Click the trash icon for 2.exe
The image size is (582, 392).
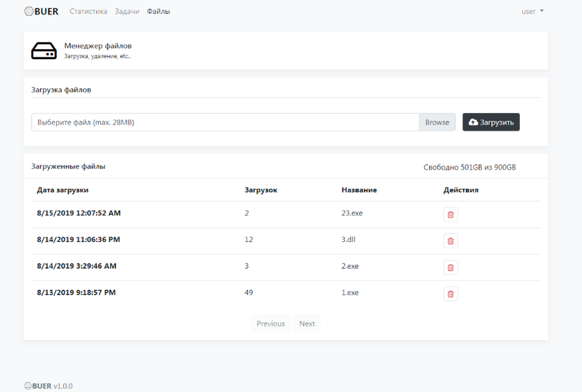click(x=451, y=267)
